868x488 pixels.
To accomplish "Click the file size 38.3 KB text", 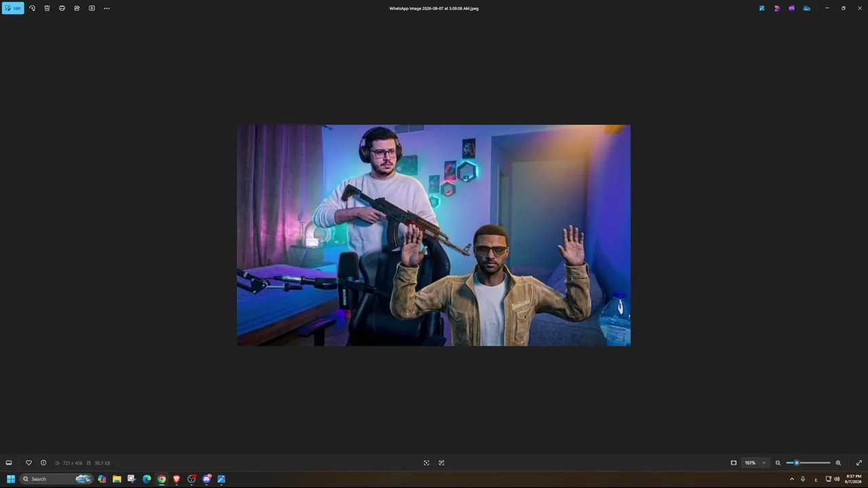I will click(102, 463).
